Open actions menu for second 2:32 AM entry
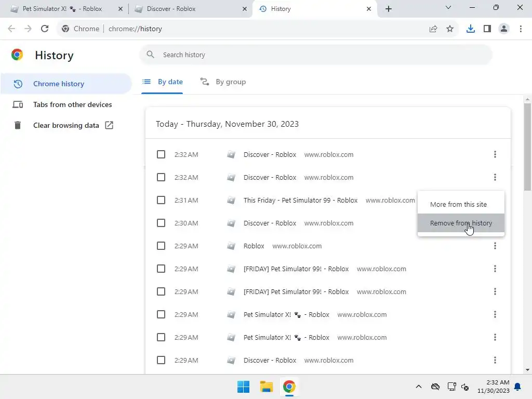532x399 pixels. [x=495, y=177]
